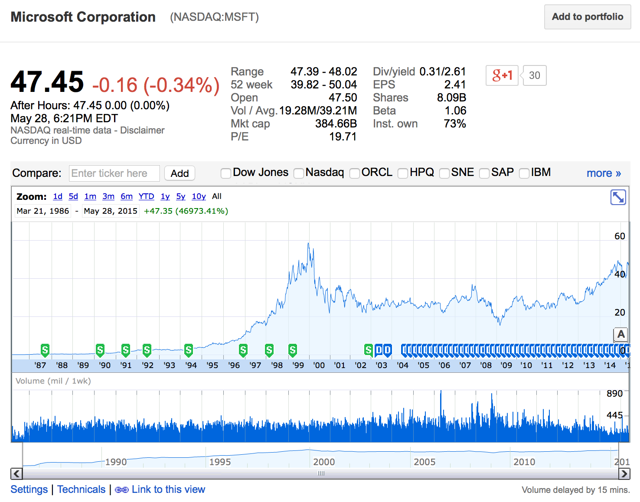The image size is (640, 502).
Task: Select YTD zoom range
Action: point(146,197)
